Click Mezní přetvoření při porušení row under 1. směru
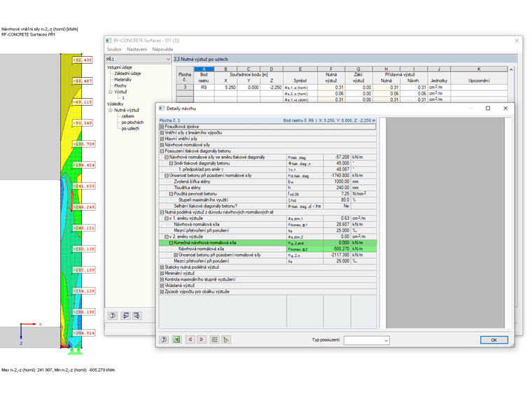 (267, 230)
